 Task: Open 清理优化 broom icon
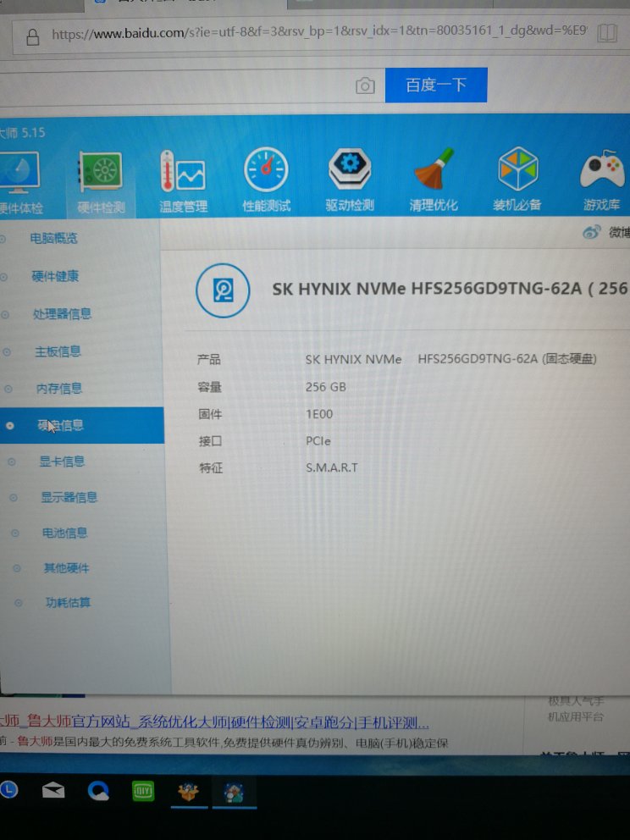[x=434, y=169]
